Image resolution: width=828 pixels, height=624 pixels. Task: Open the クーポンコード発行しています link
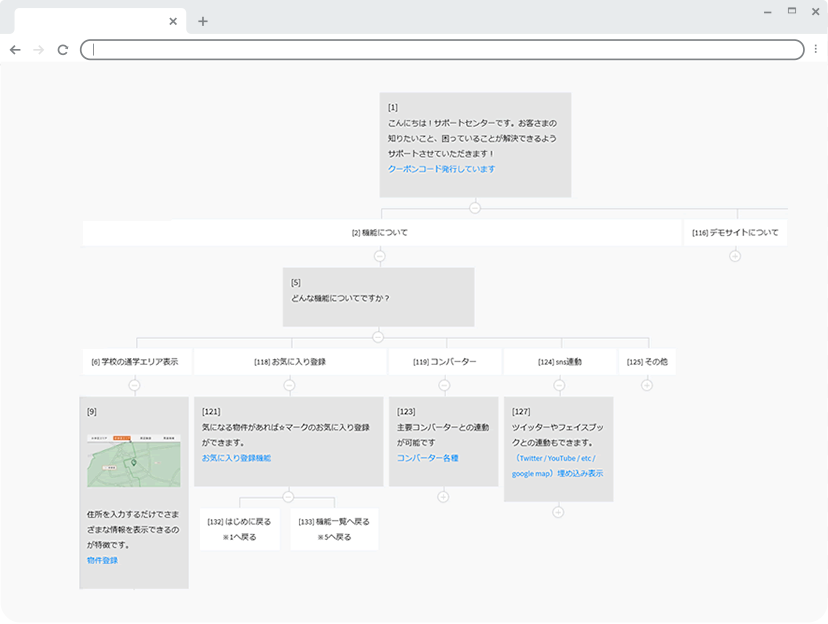pyautogui.click(x=441, y=169)
